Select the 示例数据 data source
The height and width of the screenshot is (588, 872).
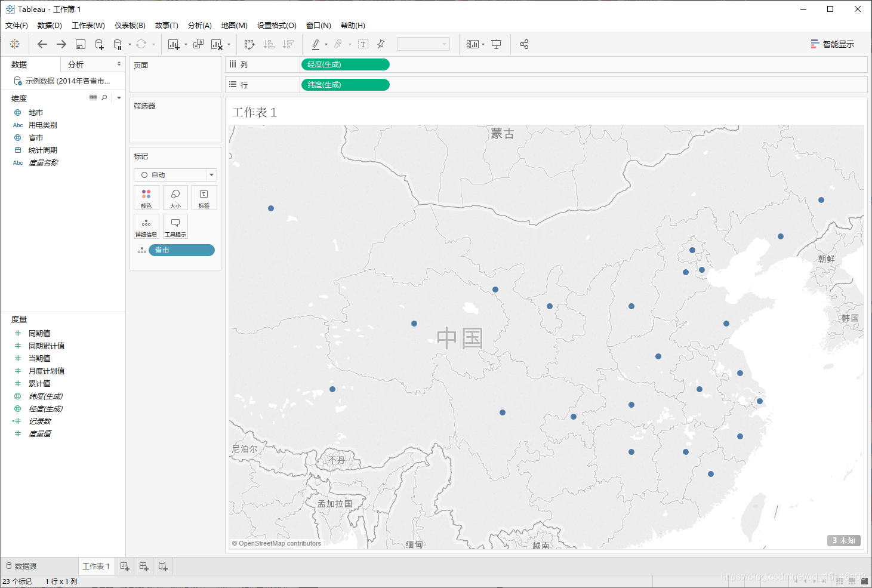click(x=62, y=81)
